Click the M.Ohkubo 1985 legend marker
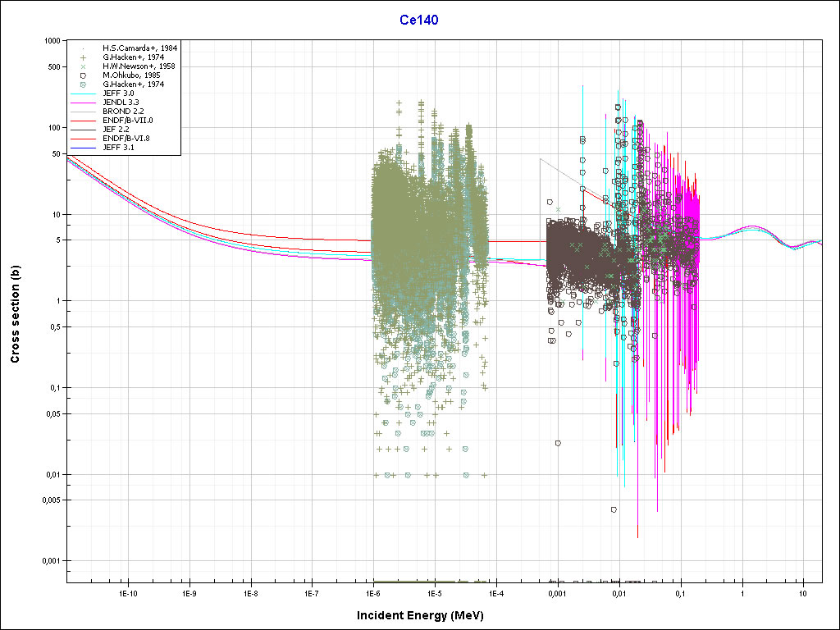Viewport: 840px width, 630px height. tap(83, 75)
